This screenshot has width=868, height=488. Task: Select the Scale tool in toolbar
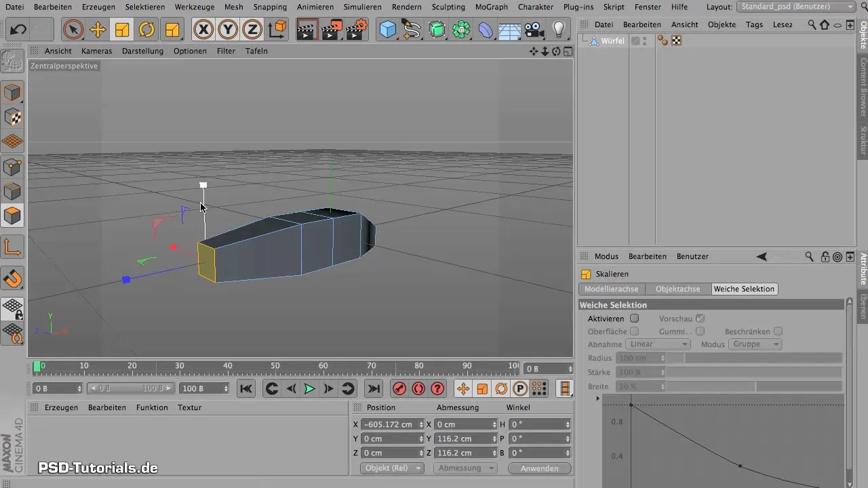(122, 30)
